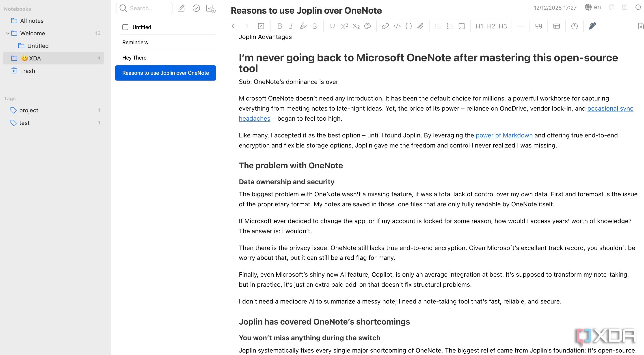Open the spell-check language selector en
This screenshot has height=355, width=644.
593,7
